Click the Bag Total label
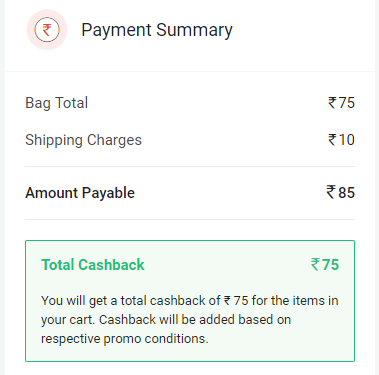This screenshot has width=379, height=375. pos(57,103)
